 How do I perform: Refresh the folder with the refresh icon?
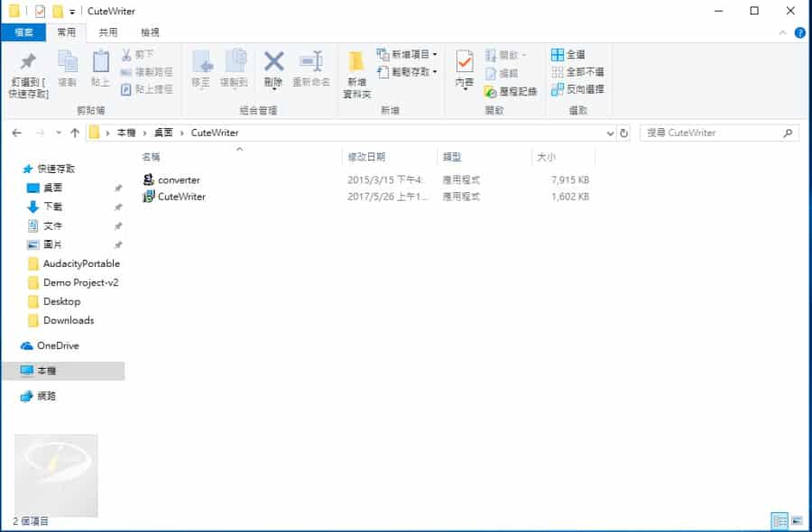click(625, 133)
